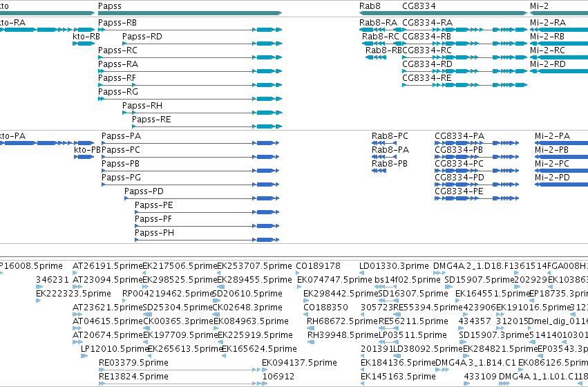
Task: Click the Rab8-RC transcript label
Action: coord(380,37)
